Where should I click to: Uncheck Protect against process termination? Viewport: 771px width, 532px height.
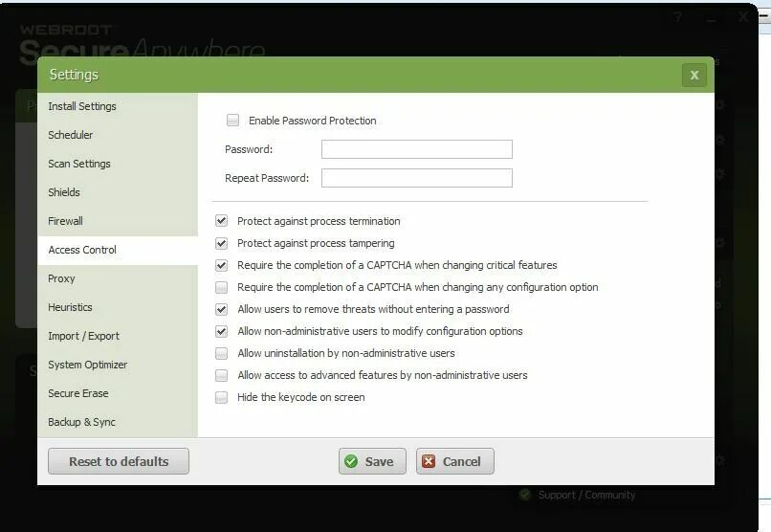[x=222, y=221]
